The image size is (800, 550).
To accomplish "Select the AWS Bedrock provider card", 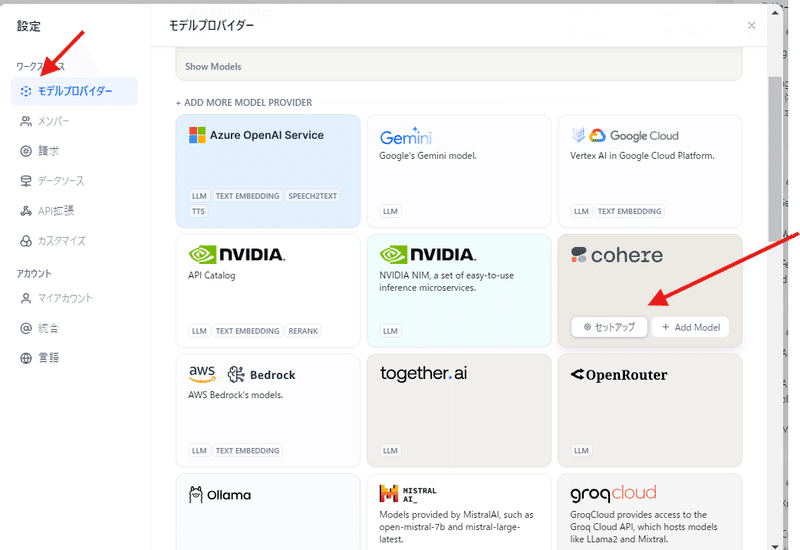I will pyautogui.click(x=267, y=410).
